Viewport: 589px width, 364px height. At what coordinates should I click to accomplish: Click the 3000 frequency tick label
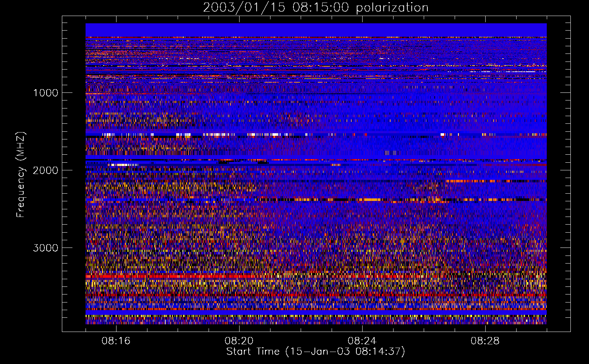point(46,248)
